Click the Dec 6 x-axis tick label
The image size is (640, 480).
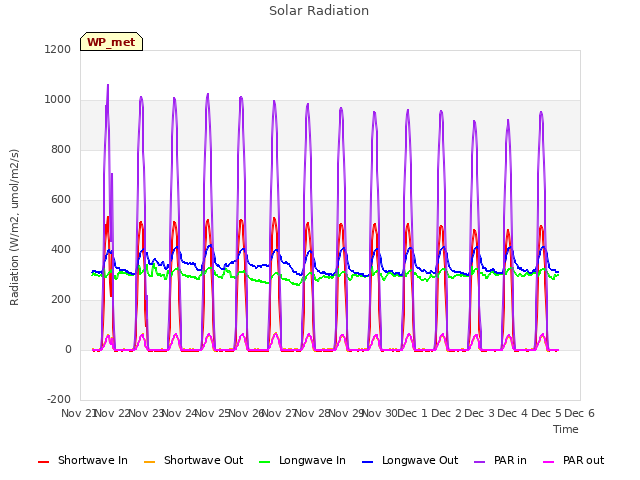[x=579, y=413]
